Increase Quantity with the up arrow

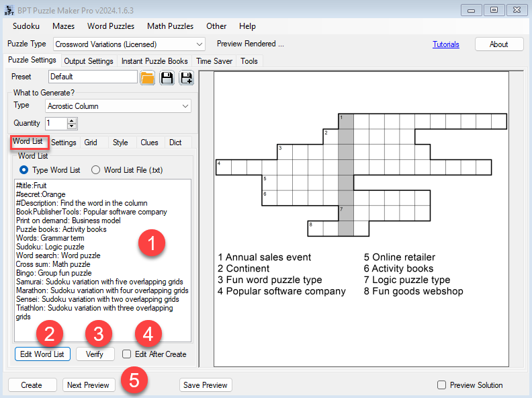(73, 120)
